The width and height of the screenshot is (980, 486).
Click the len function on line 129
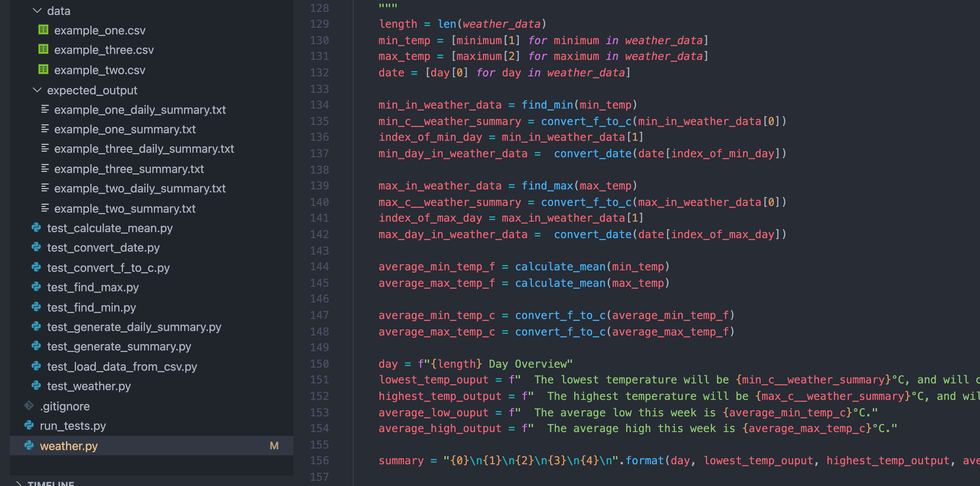click(447, 24)
